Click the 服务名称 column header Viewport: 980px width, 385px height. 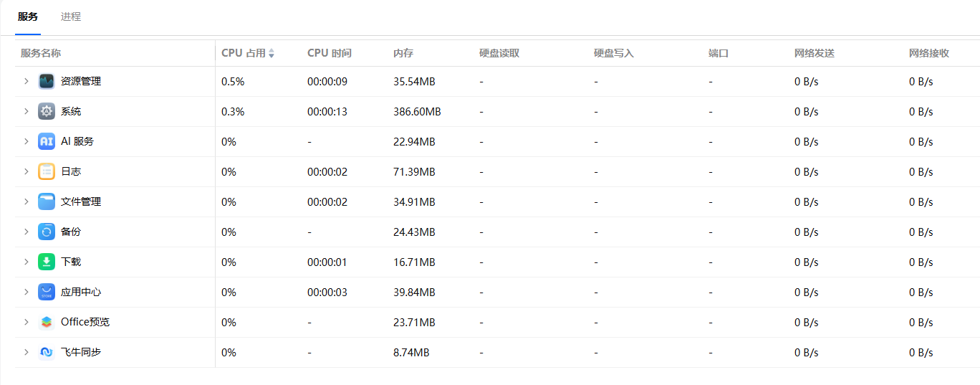click(41, 53)
